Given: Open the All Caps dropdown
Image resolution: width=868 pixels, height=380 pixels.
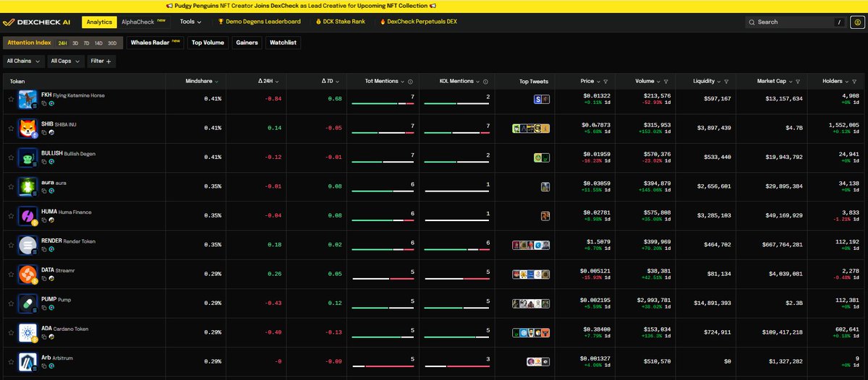Looking at the screenshot, I should (x=65, y=61).
